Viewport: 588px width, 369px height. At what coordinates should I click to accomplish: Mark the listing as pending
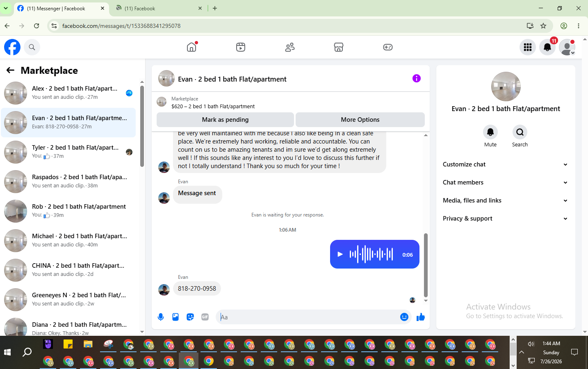(225, 120)
